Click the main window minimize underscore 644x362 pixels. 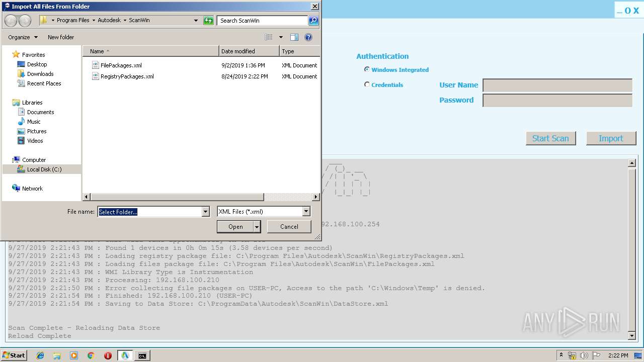tap(619, 11)
